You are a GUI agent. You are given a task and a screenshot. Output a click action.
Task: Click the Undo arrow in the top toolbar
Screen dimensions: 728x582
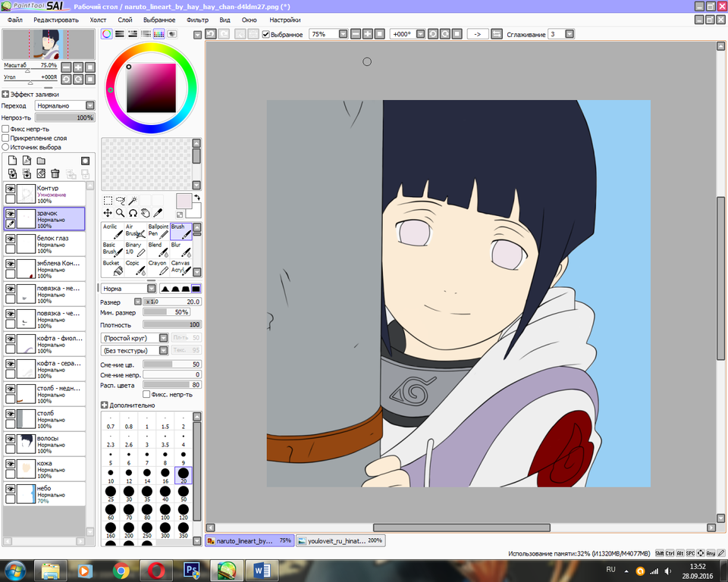(x=211, y=34)
